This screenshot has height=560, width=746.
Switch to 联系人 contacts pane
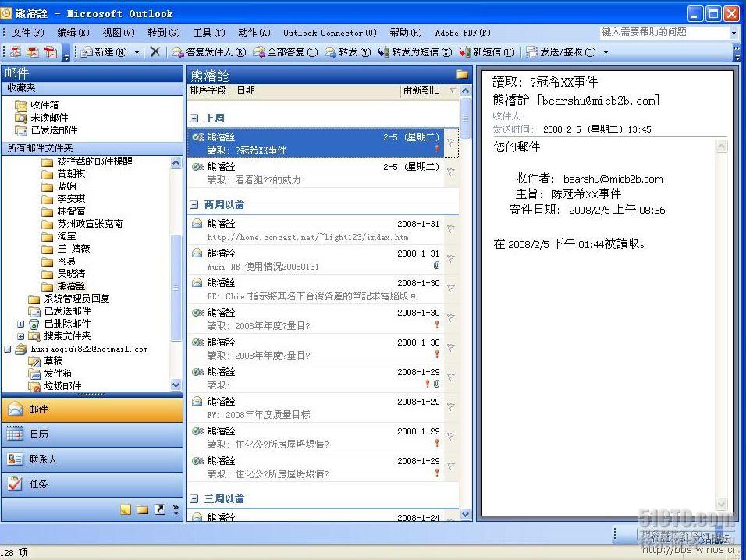[92, 459]
